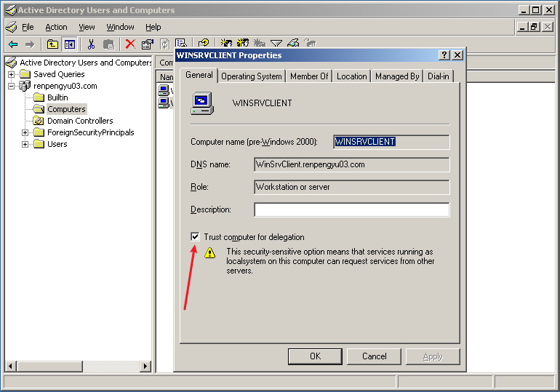This screenshot has width=560, height=392.
Task: Expand the Users container node
Action: tap(25, 145)
